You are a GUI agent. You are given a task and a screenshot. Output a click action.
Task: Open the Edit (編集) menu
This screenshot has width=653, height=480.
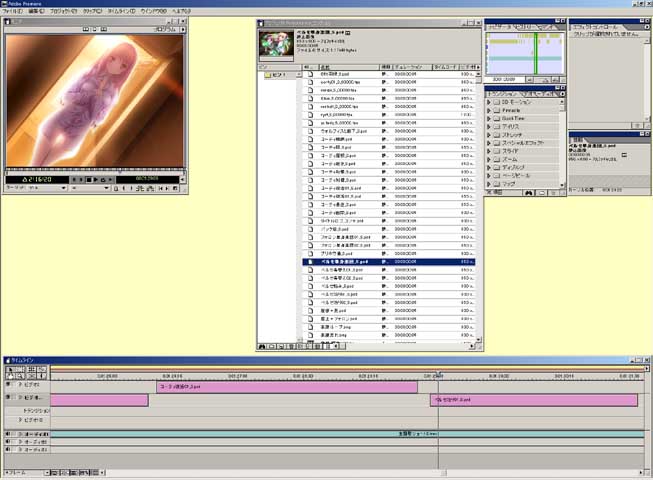(36, 11)
